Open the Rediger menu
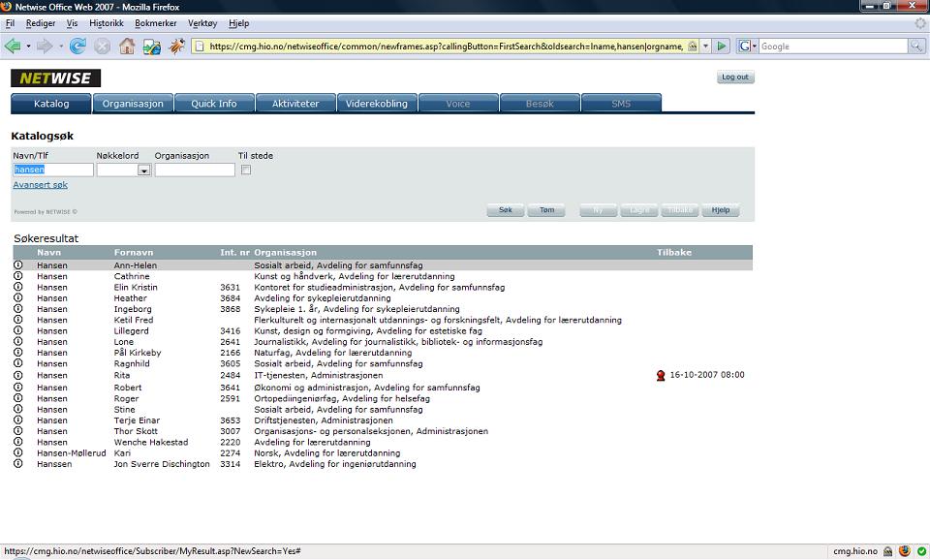The image size is (930, 560). 41,23
